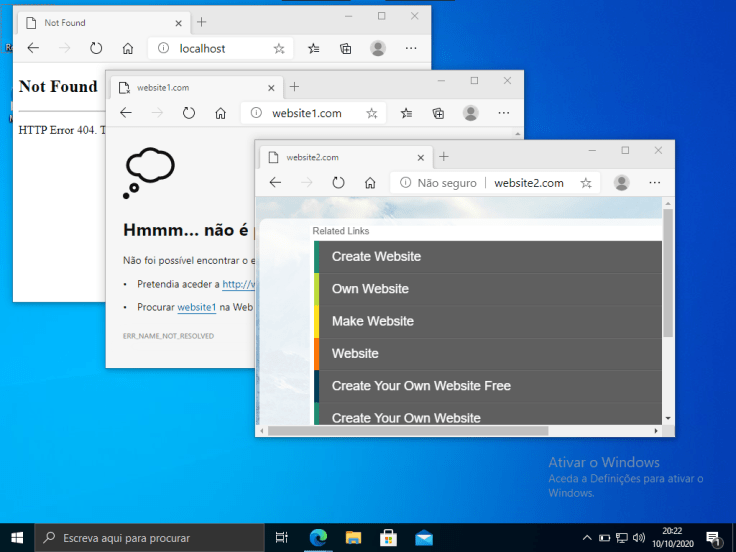Open the profile icon in website2.com window
The width and height of the screenshot is (736, 552).
coord(621,183)
